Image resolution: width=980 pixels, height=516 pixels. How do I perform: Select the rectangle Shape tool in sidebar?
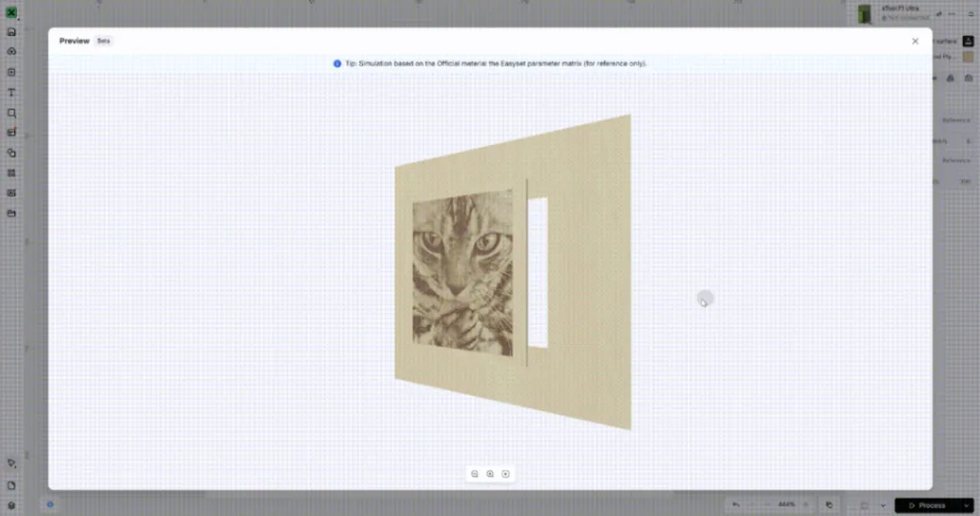pyautogui.click(x=11, y=114)
